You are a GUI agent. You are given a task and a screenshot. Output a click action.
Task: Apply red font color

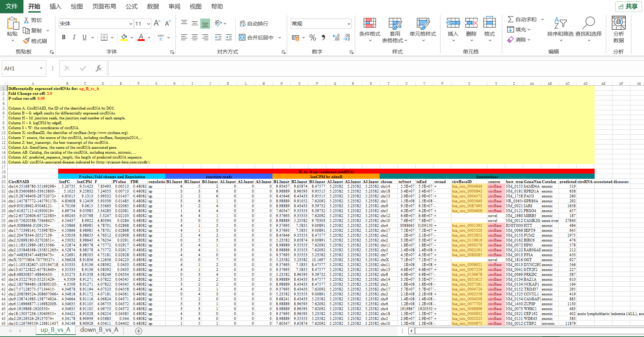tap(141, 37)
